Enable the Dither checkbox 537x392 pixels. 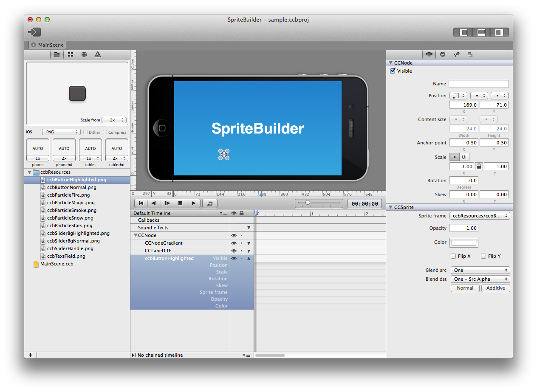85,132
